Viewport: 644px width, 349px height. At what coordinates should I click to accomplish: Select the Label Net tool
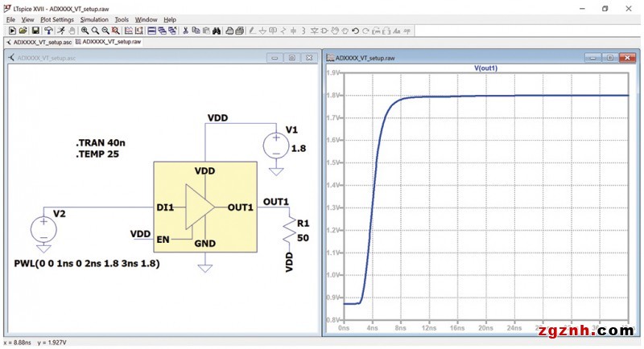click(273, 31)
